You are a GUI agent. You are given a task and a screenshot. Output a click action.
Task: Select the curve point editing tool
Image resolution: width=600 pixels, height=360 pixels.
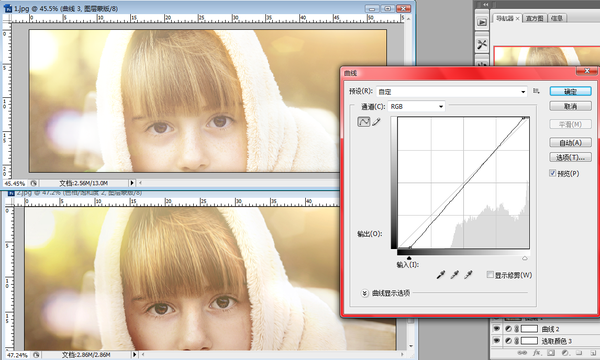363,122
